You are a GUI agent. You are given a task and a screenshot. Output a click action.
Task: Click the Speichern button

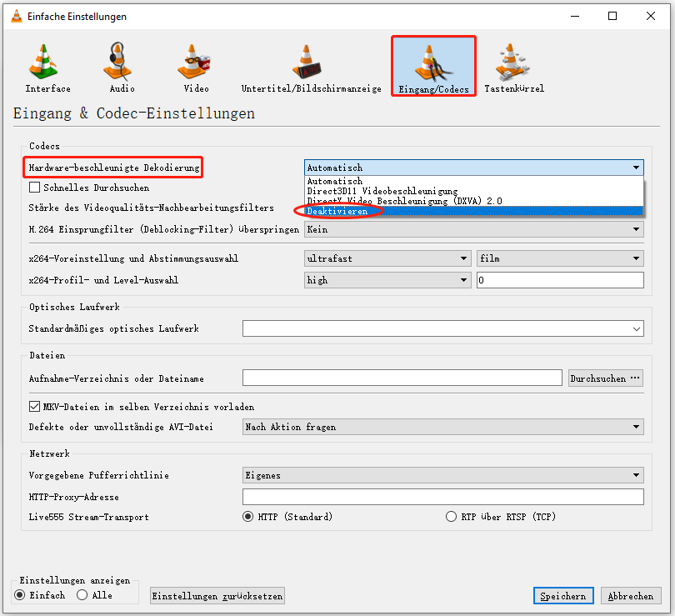click(563, 596)
